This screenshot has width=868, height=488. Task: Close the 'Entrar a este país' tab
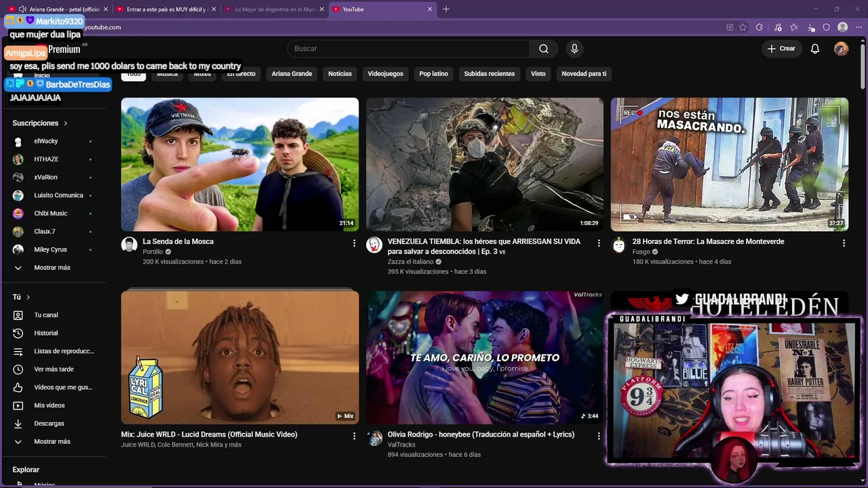coord(214,9)
